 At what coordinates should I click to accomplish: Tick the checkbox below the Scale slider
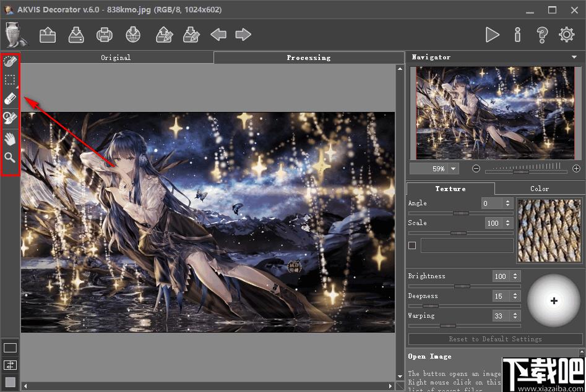pos(412,245)
